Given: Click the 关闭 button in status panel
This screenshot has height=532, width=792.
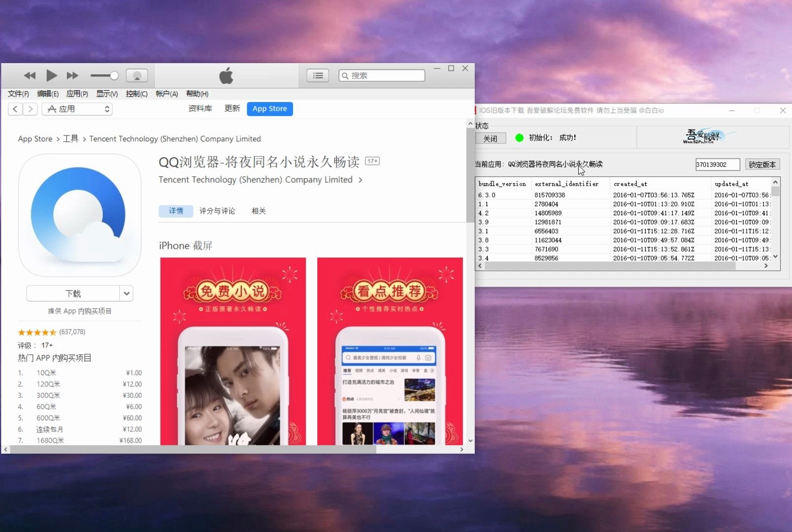Looking at the screenshot, I should (x=491, y=138).
